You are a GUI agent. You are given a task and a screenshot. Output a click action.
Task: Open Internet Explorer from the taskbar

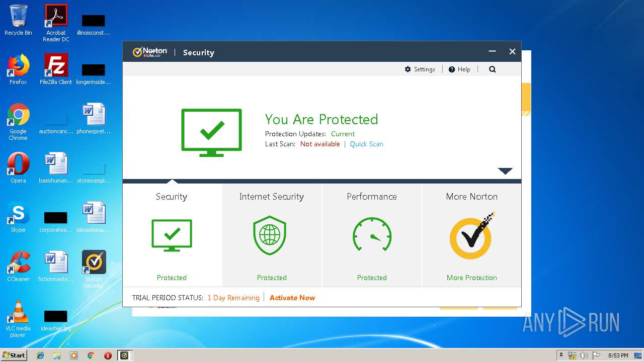40,355
